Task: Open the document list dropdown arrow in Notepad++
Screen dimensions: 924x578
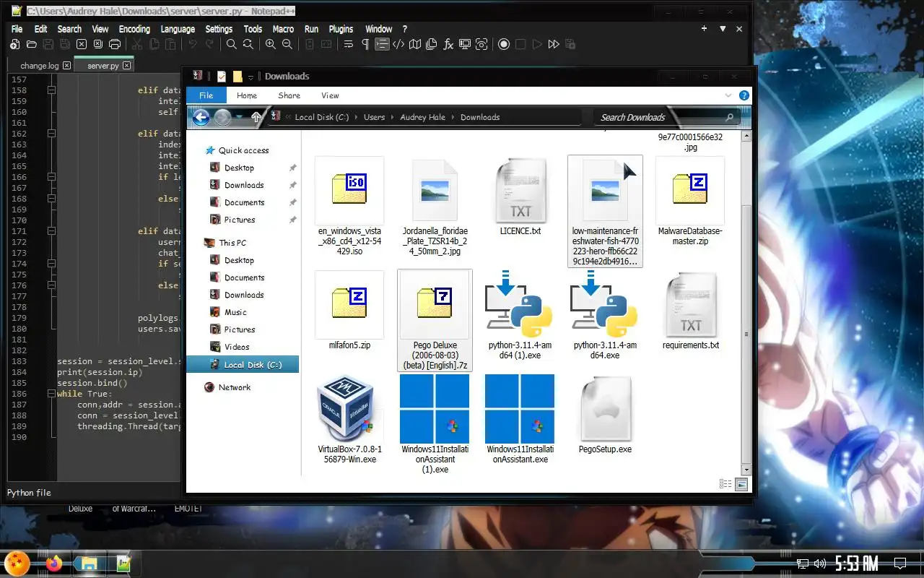Action: (723, 29)
